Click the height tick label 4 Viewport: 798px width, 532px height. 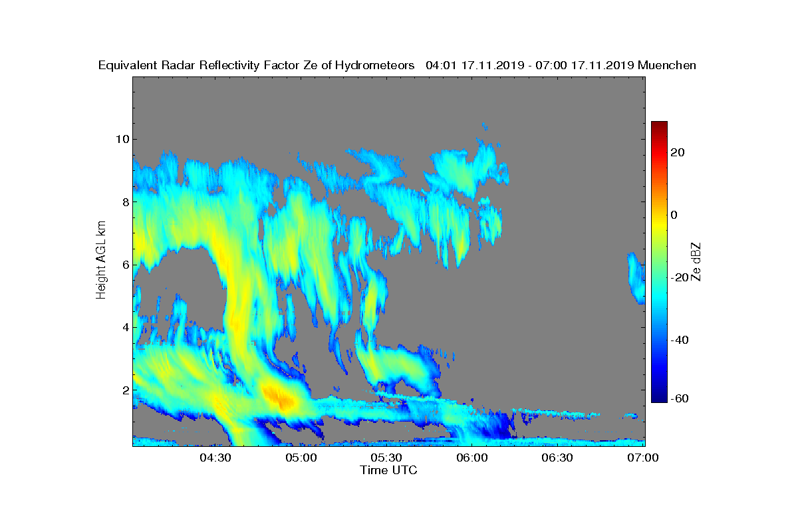click(x=124, y=327)
